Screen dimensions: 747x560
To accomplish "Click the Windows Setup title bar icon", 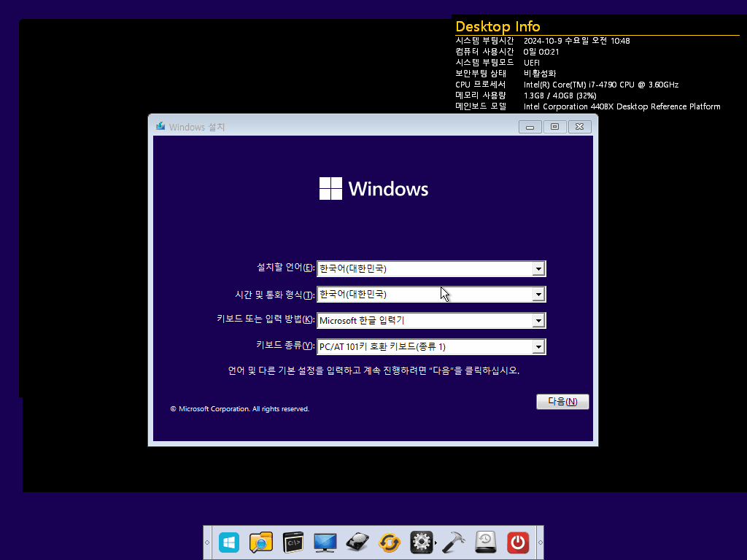I will click(160, 126).
